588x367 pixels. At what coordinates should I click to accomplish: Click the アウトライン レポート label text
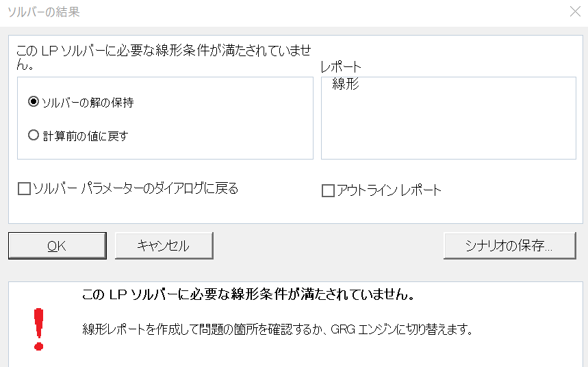tap(389, 190)
